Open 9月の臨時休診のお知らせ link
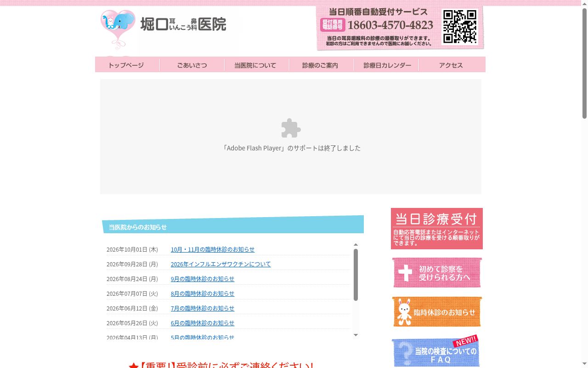Screen dimensions: 588x368 tap(203, 279)
